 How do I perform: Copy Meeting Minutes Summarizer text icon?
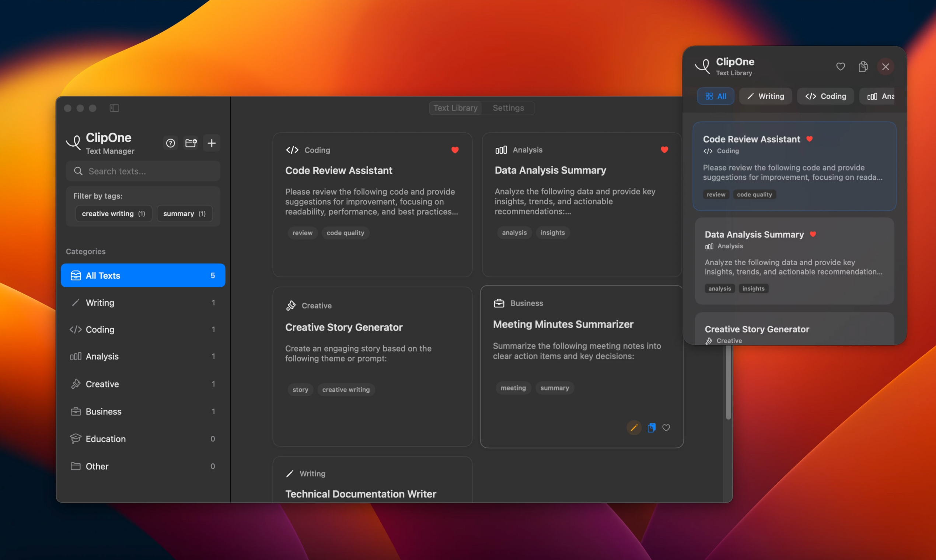pyautogui.click(x=652, y=427)
